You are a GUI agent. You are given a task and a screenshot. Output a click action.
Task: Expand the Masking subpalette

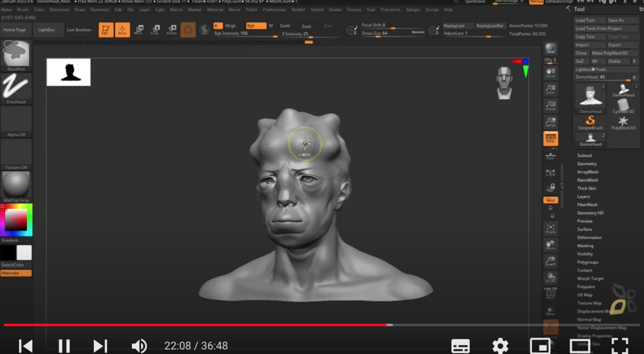tap(585, 246)
